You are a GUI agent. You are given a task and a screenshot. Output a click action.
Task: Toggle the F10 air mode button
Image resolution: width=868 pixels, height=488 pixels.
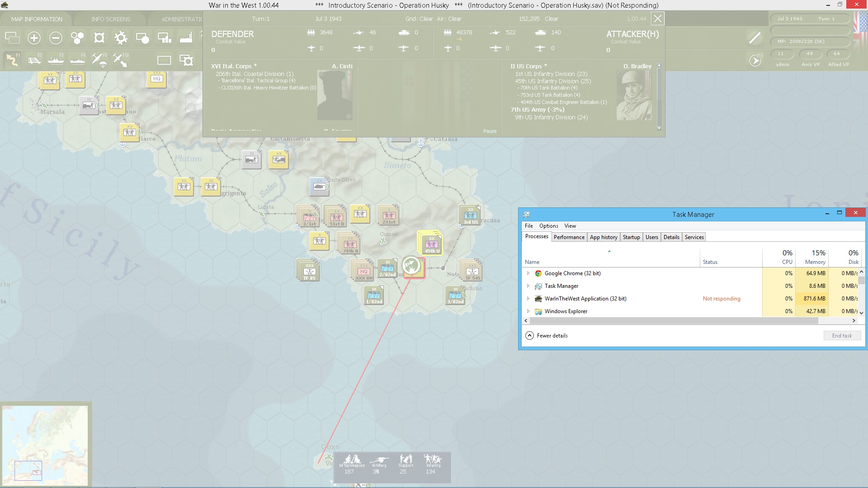coord(120,60)
